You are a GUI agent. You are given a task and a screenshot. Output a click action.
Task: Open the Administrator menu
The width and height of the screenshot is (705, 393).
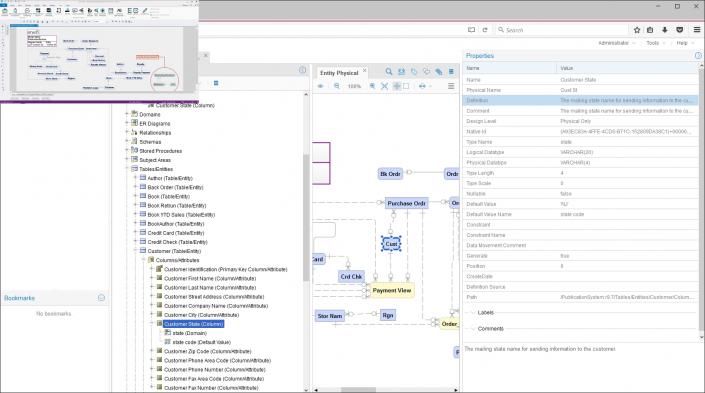coord(616,43)
